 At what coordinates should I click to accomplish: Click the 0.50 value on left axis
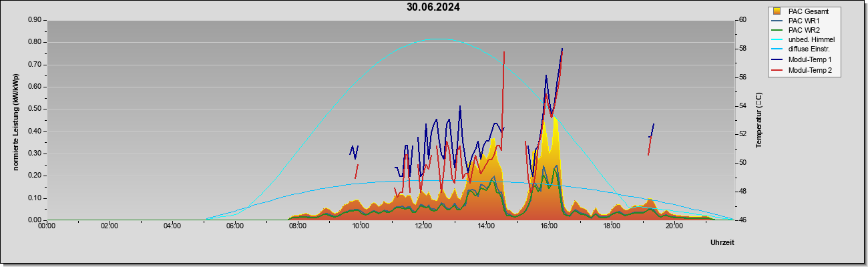click(34, 109)
